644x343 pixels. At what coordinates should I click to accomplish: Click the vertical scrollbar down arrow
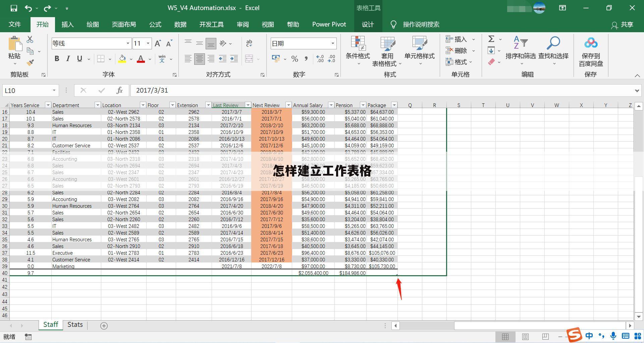[639, 316]
